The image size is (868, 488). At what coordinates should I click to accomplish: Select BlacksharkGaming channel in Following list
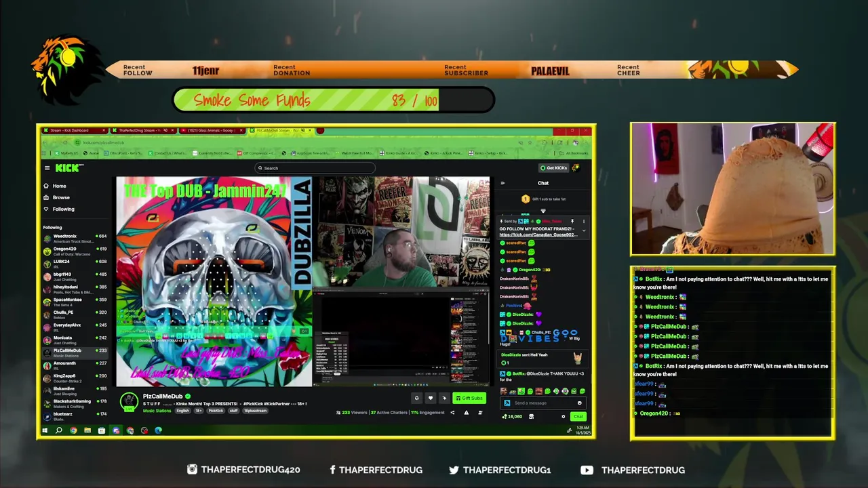click(x=75, y=403)
